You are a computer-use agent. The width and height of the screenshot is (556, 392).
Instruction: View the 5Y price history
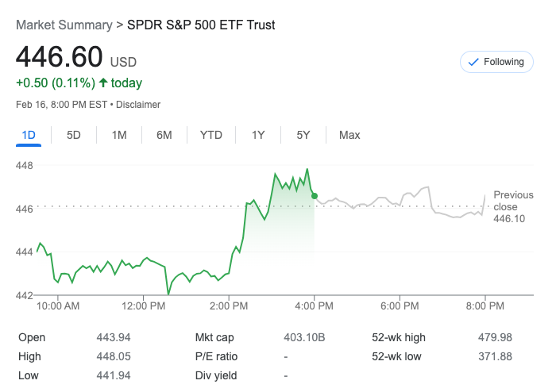[303, 135]
